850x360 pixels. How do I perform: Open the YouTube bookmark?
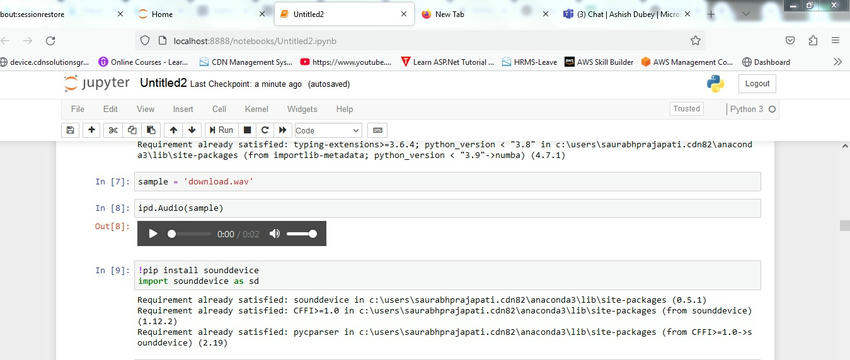[x=346, y=62]
